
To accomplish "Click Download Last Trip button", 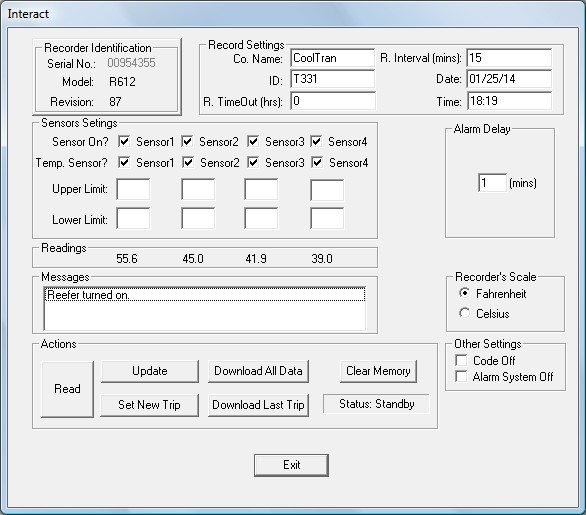I will tap(258, 405).
